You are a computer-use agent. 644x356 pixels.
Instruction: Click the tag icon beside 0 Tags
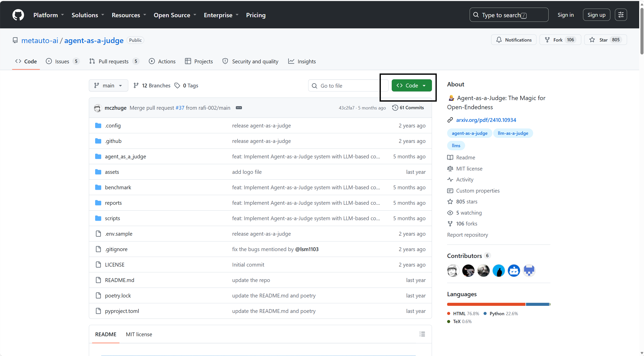click(177, 86)
